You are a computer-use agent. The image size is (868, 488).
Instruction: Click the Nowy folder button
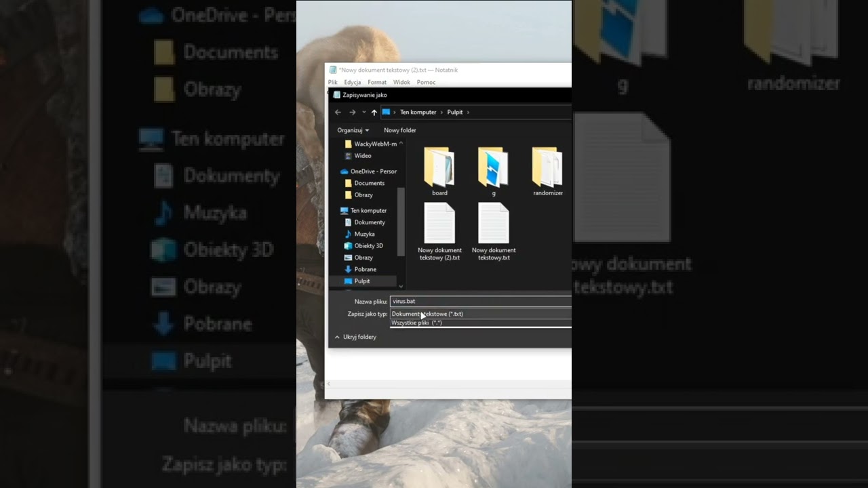tap(400, 130)
